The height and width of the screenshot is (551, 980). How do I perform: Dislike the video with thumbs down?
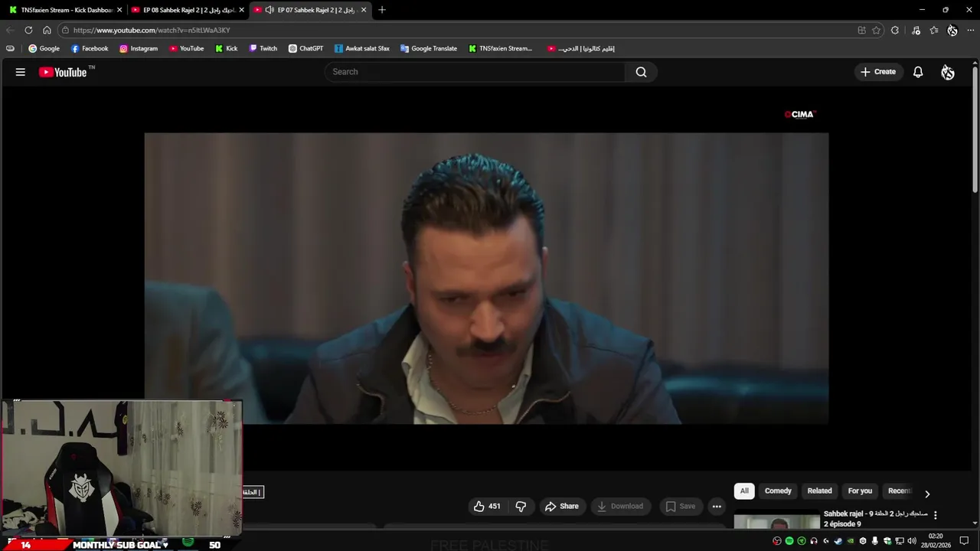point(521,506)
